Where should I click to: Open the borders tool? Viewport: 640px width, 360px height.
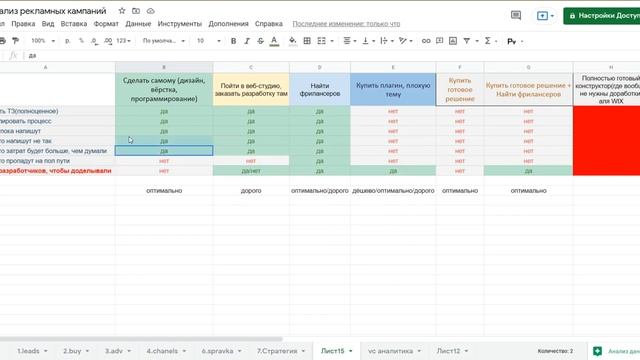307,41
